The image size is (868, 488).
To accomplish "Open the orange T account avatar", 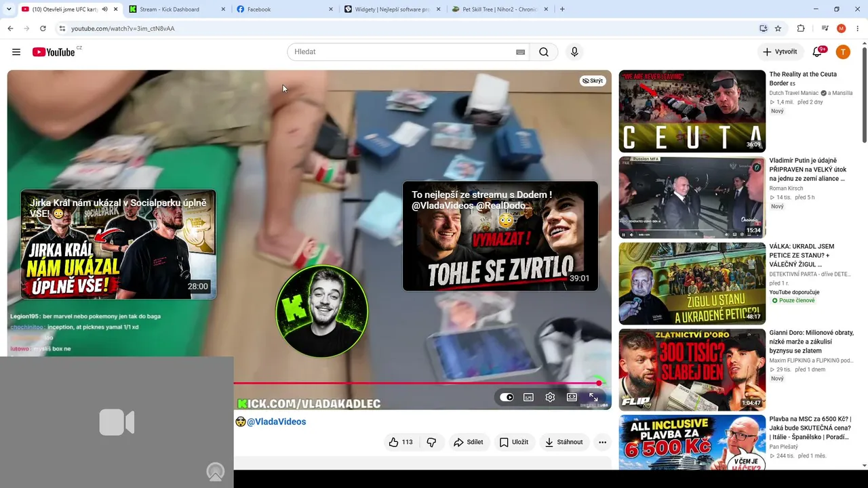I will pos(843,52).
